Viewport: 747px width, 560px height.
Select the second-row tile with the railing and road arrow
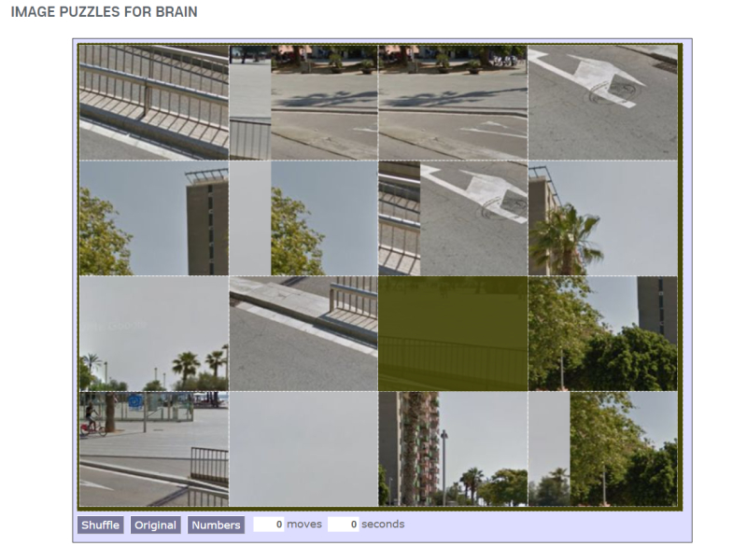tap(453, 218)
